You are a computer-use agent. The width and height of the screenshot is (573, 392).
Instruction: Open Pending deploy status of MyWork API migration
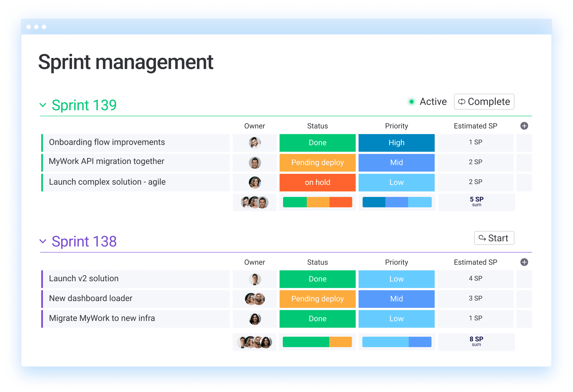click(317, 163)
